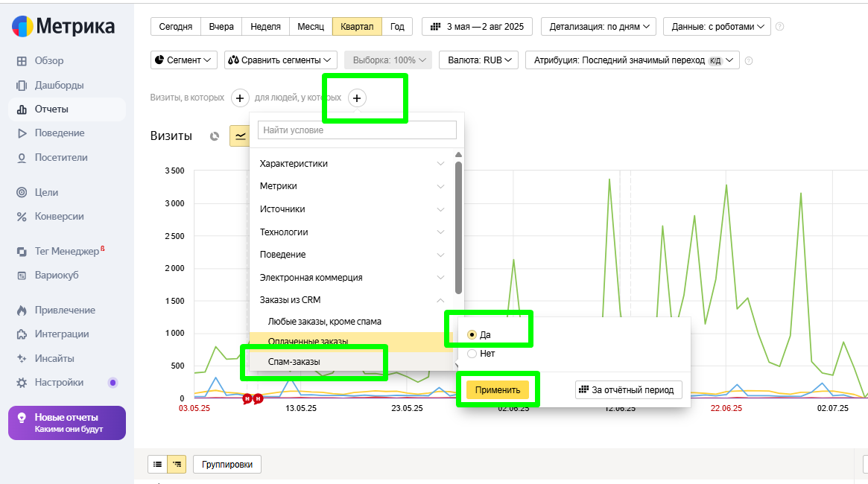The height and width of the screenshot is (484, 868).
Task: Open the Детализация: по дням dropdown
Action: [598, 27]
